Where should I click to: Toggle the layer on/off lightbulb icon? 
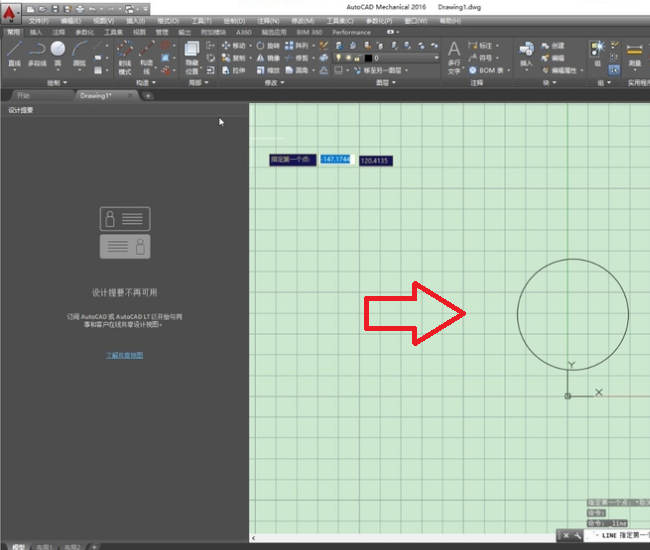(339, 58)
